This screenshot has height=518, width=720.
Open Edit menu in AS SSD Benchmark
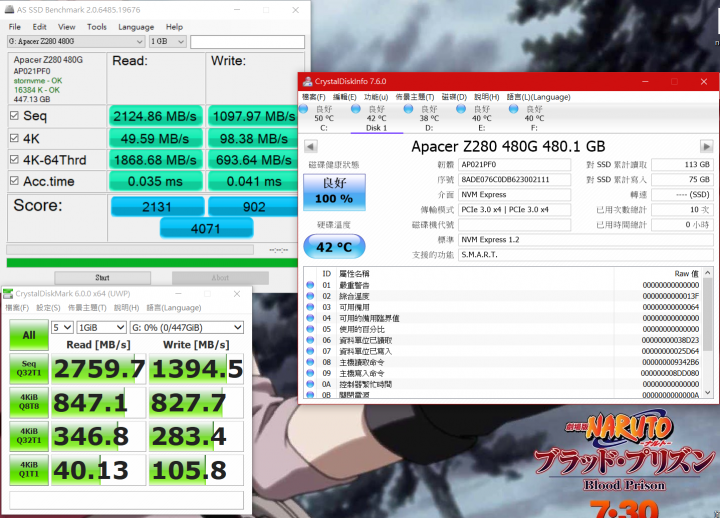pyautogui.click(x=39, y=27)
